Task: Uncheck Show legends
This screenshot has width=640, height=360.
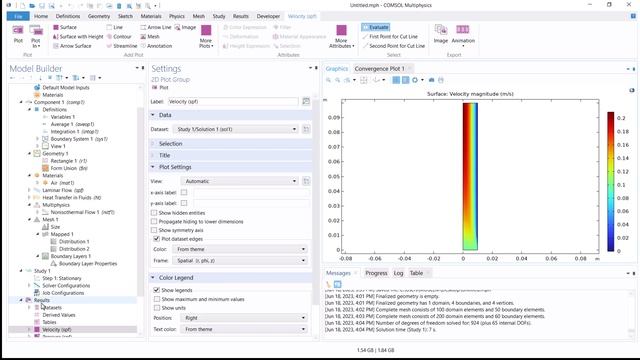Action: (x=156, y=290)
